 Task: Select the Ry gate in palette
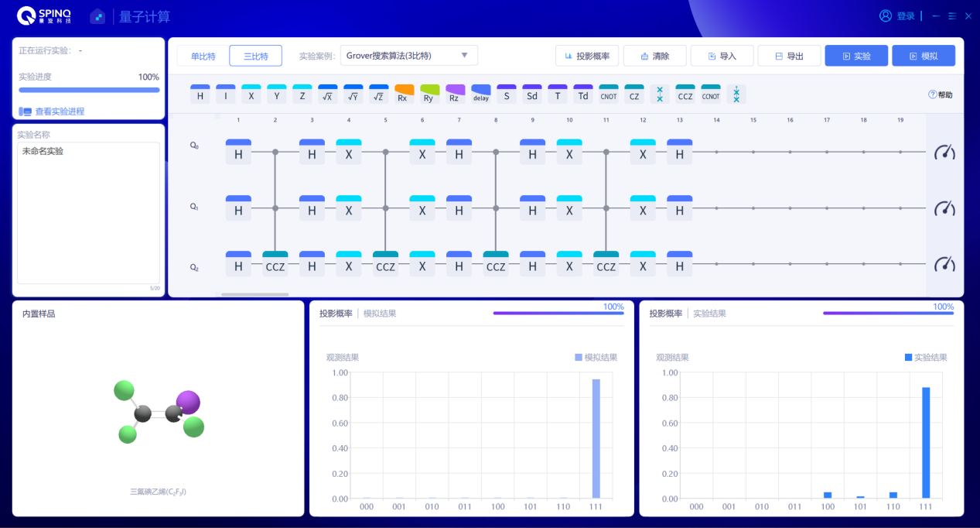(x=430, y=94)
